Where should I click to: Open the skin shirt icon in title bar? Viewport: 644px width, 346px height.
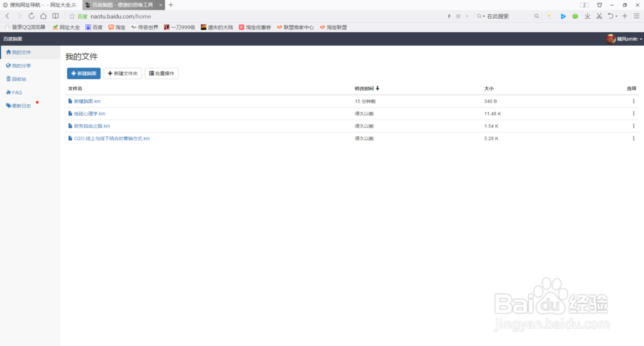(600, 5)
